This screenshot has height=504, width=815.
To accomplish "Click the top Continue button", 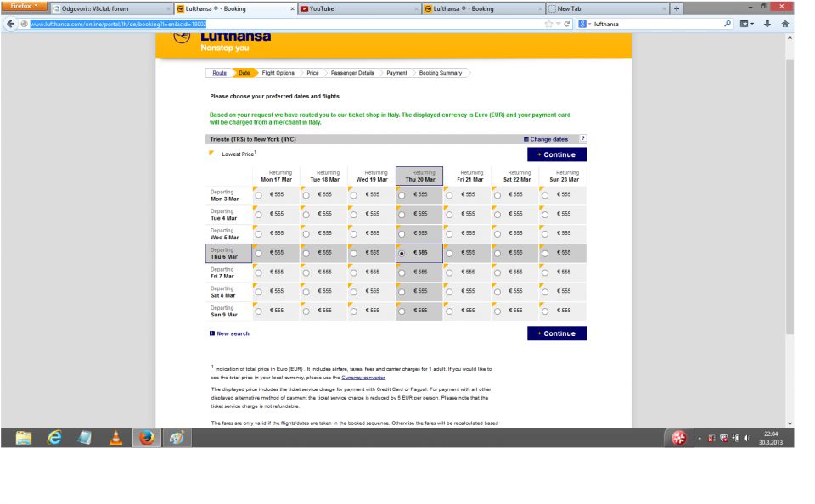I will coord(557,154).
